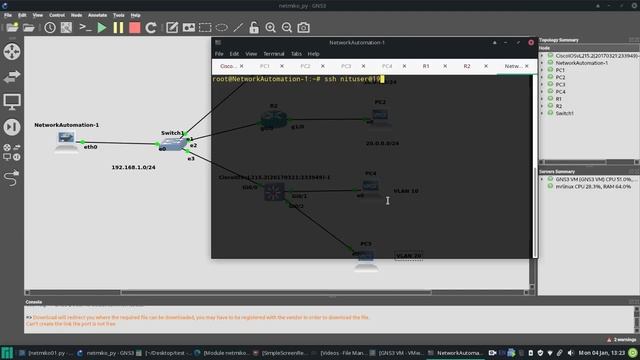The width and height of the screenshot is (640, 360).
Task: Switch to the PC2 terminal tab
Action: [x=305, y=66]
